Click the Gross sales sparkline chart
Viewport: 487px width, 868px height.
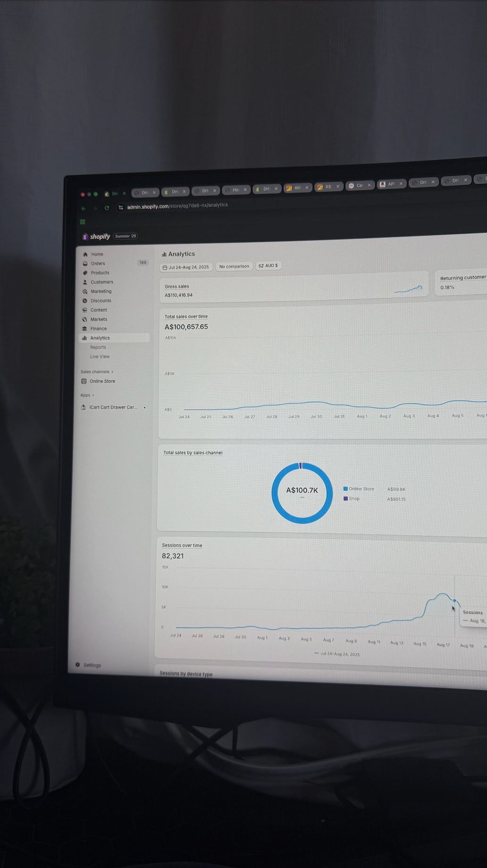[408, 289]
